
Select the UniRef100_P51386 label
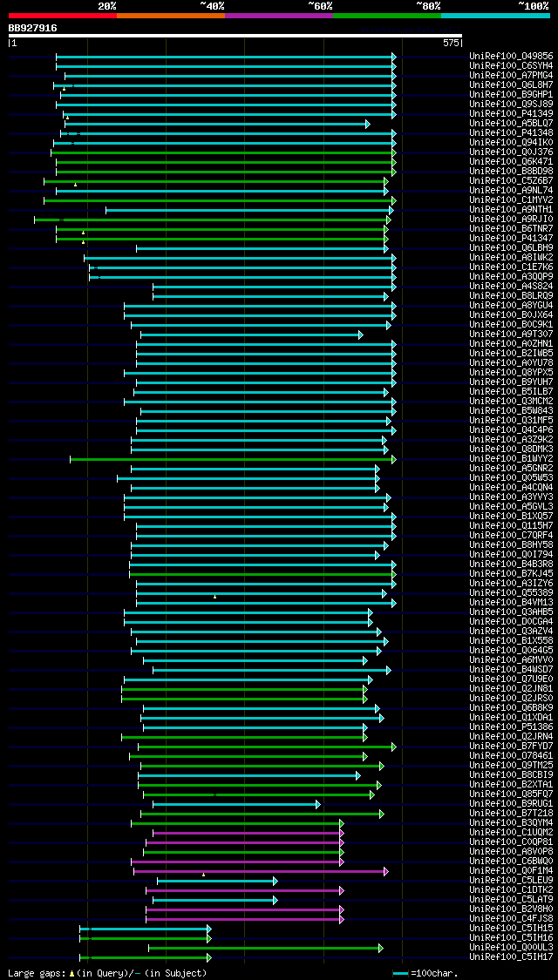[x=511, y=727]
